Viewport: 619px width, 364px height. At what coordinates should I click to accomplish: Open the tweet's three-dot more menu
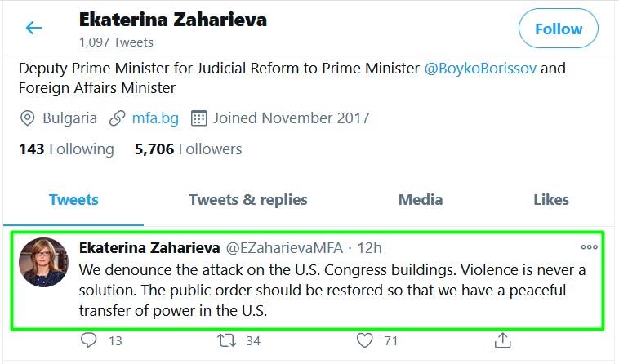(589, 247)
